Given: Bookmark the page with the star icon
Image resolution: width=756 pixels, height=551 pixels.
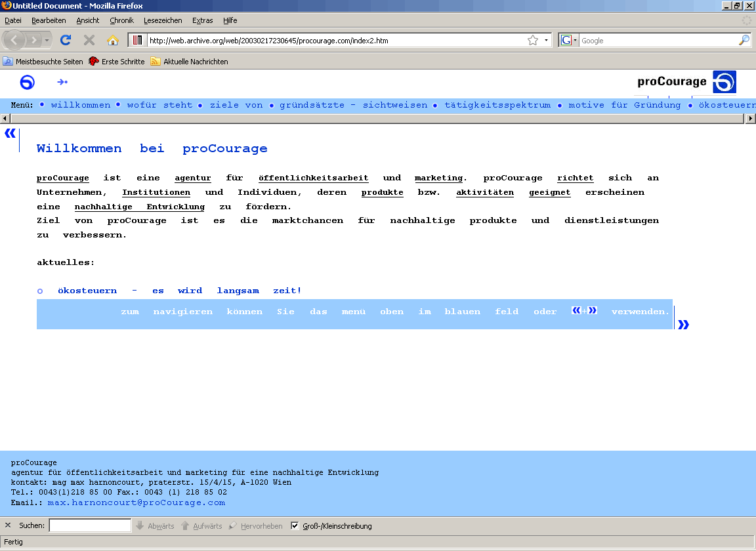Looking at the screenshot, I should (x=534, y=40).
